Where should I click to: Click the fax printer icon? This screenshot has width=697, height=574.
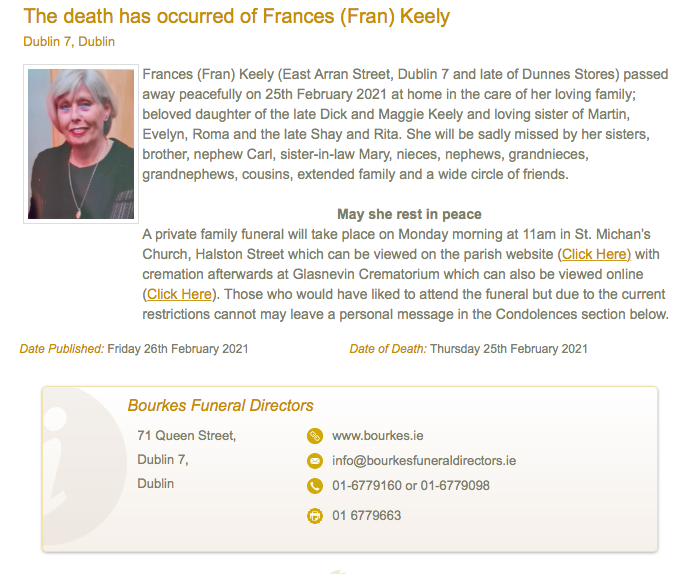tap(315, 516)
